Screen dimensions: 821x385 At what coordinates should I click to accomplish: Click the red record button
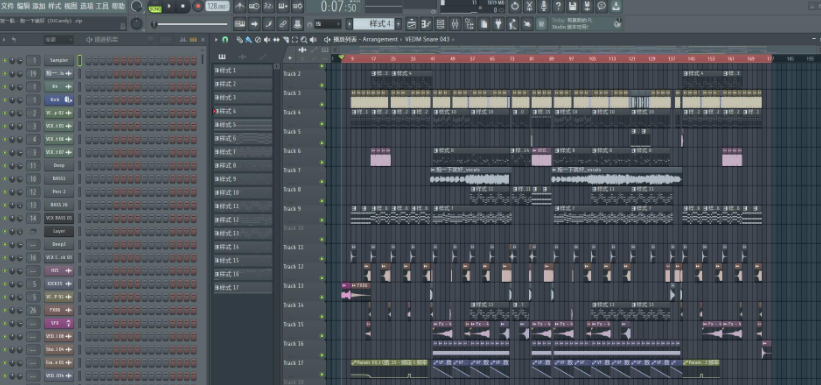(198, 6)
